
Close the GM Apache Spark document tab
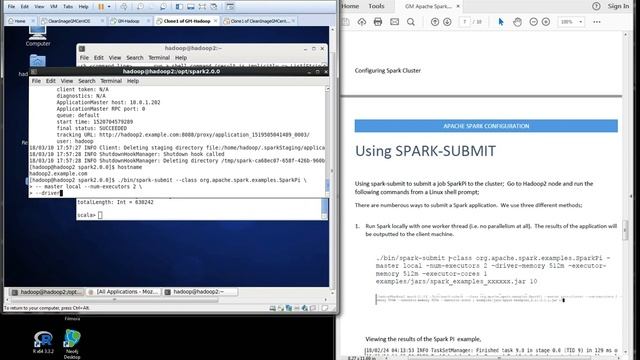(x=458, y=6)
